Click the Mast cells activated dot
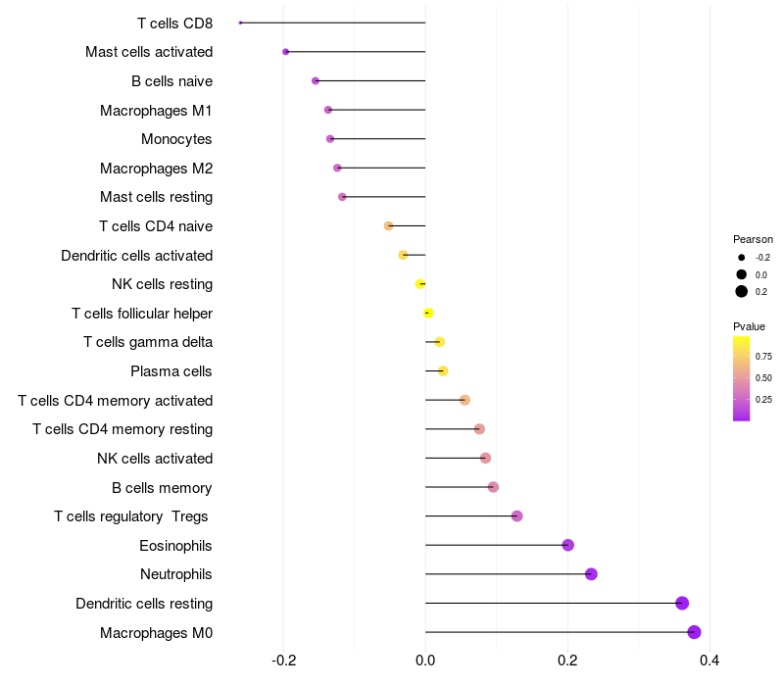Viewport: 784px width, 686px height. point(285,52)
